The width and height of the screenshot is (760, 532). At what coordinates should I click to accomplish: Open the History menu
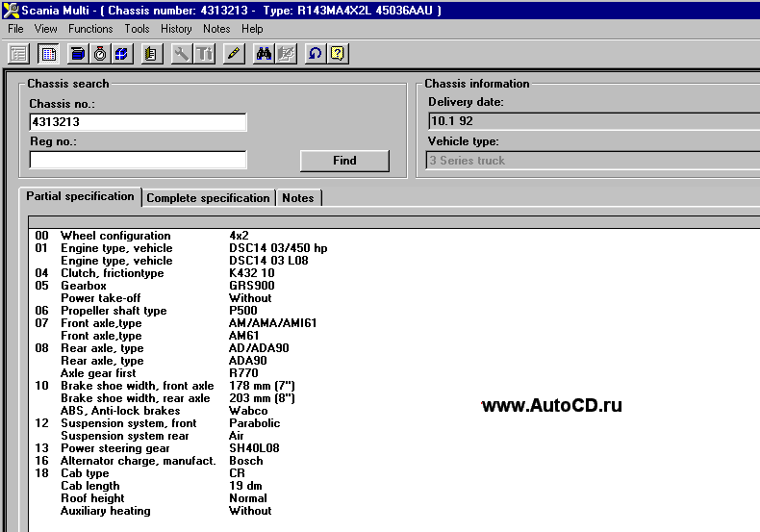point(176,29)
